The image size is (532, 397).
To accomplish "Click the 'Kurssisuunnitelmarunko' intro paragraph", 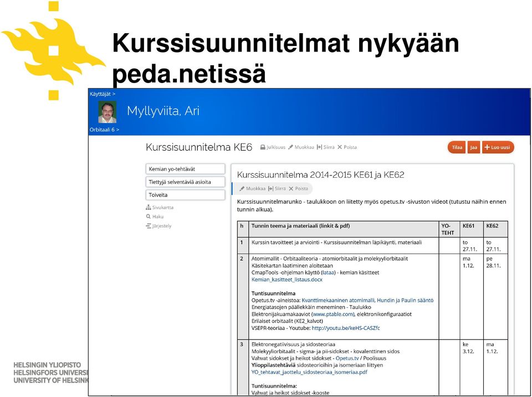I will (x=371, y=205).
